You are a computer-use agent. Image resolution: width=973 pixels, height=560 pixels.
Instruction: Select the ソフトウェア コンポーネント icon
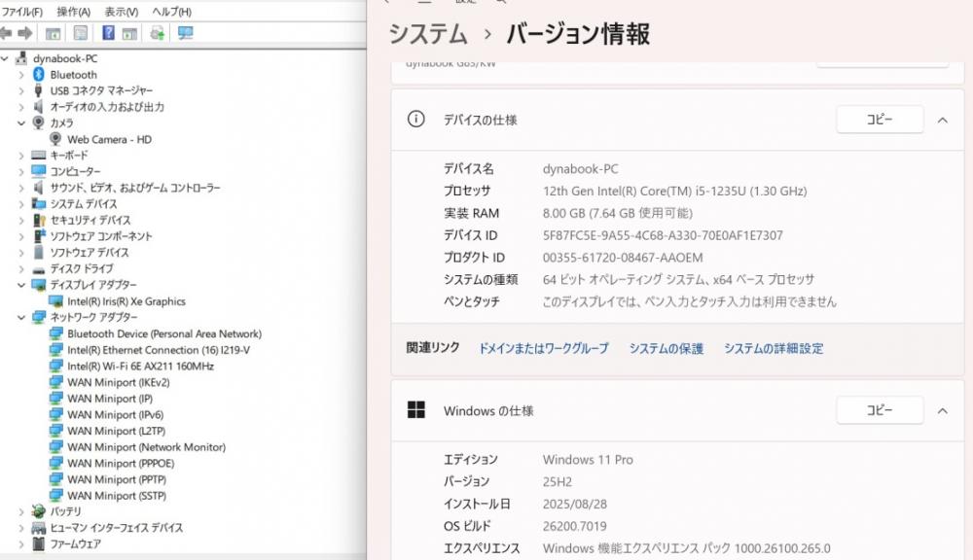pyautogui.click(x=39, y=235)
